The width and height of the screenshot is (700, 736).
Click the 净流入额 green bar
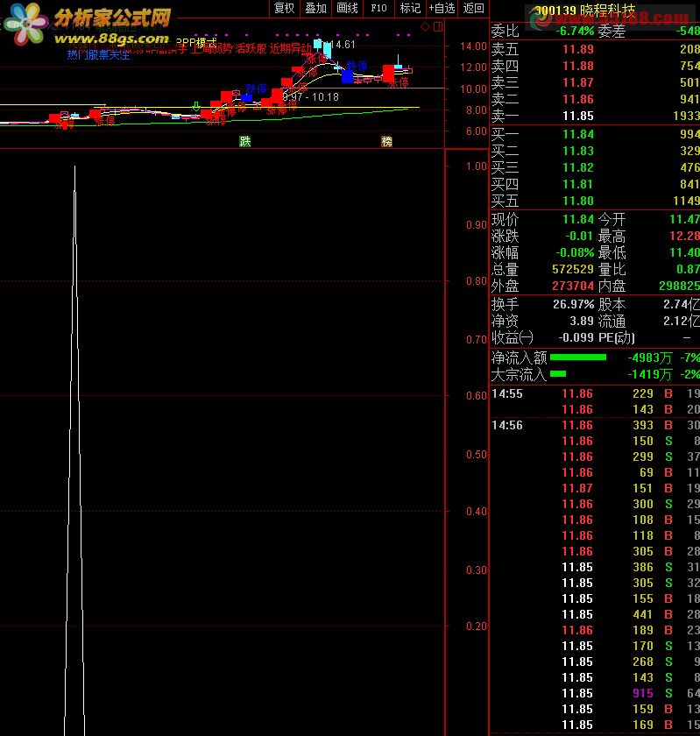578,357
